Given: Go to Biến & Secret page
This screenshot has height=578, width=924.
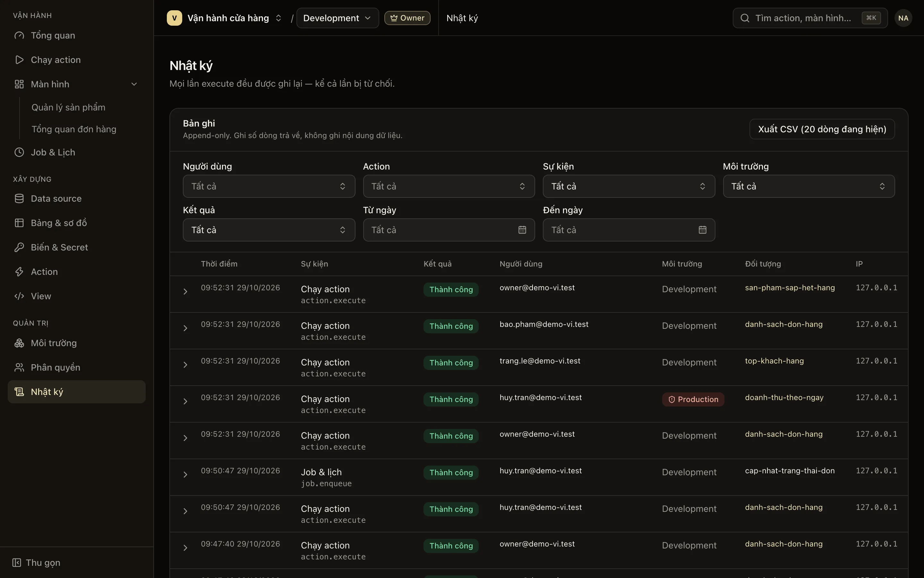Looking at the screenshot, I should (x=76, y=248).
